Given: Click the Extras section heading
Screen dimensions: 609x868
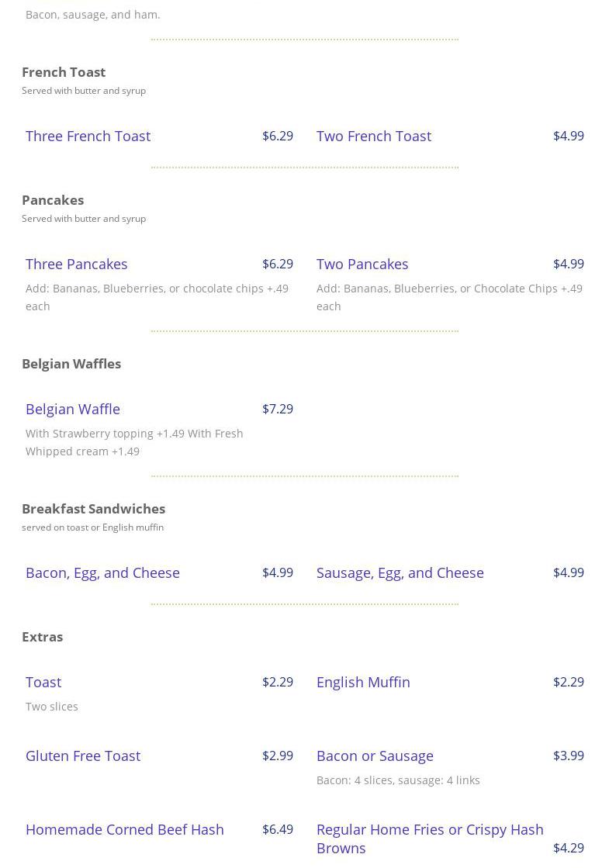Looking at the screenshot, I should point(43,636).
